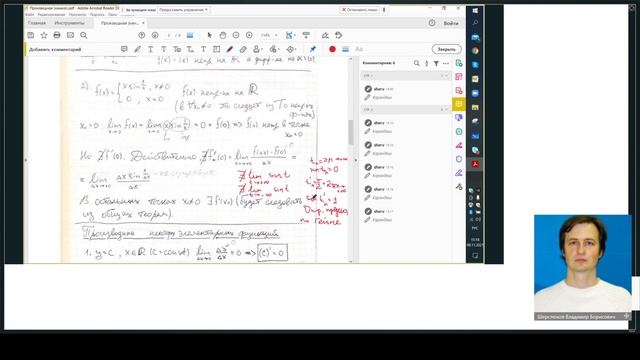Open the Windows Start button
The height and width of the screenshot is (360, 640).
coord(475,11)
